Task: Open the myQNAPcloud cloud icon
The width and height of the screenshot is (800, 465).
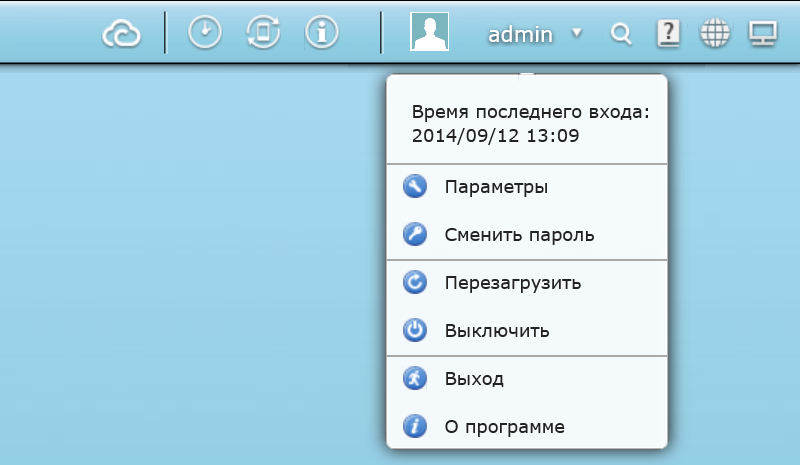Action: tap(121, 34)
